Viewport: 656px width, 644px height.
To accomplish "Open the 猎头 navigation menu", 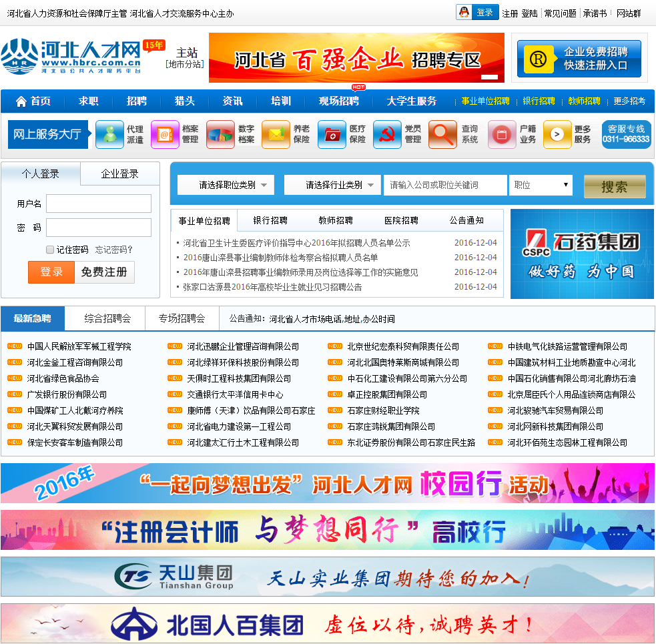I will pos(184,101).
